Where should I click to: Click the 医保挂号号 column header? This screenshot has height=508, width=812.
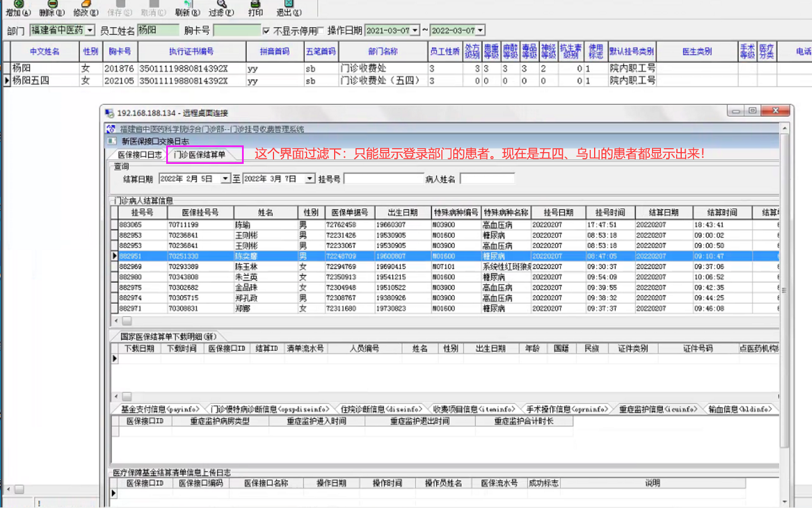pyautogui.click(x=200, y=213)
